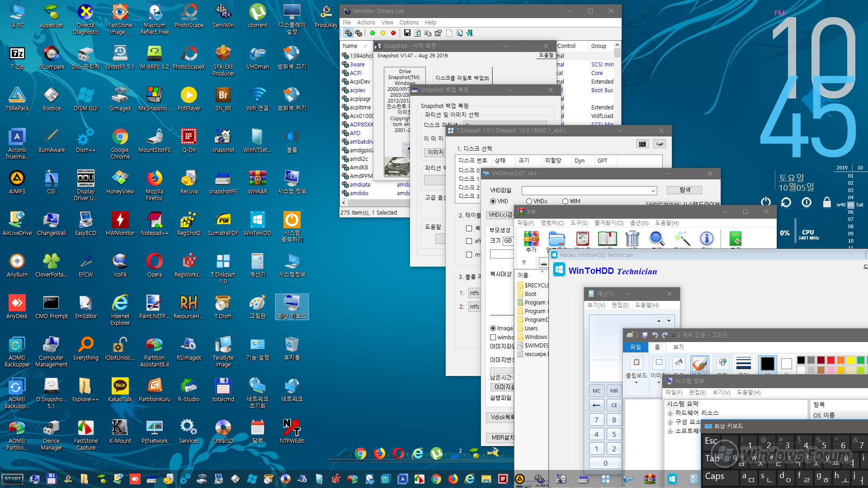Select the Image radio button in VHDman

pyautogui.click(x=493, y=328)
